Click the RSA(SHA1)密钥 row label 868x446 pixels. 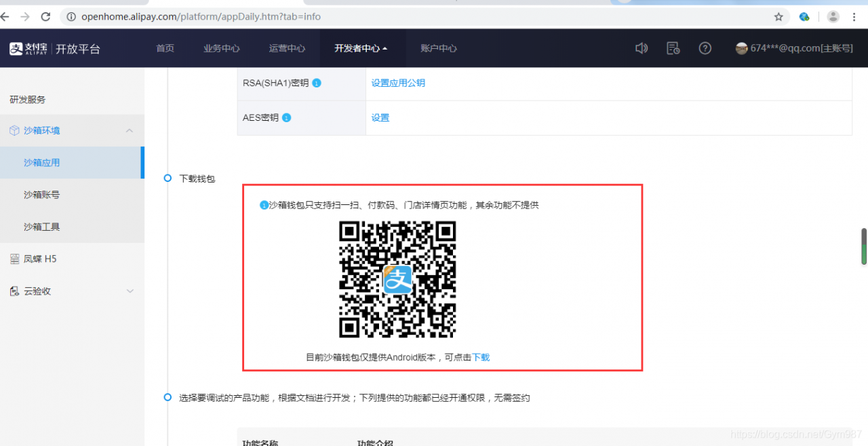point(275,83)
